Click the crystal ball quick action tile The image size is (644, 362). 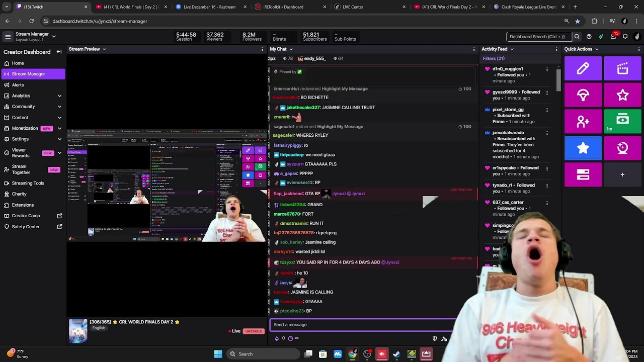click(622, 148)
